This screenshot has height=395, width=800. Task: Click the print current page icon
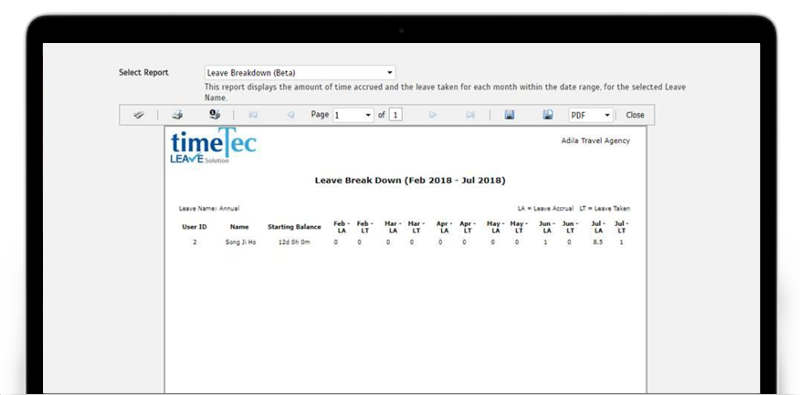pyautogui.click(x=214, y=115)
